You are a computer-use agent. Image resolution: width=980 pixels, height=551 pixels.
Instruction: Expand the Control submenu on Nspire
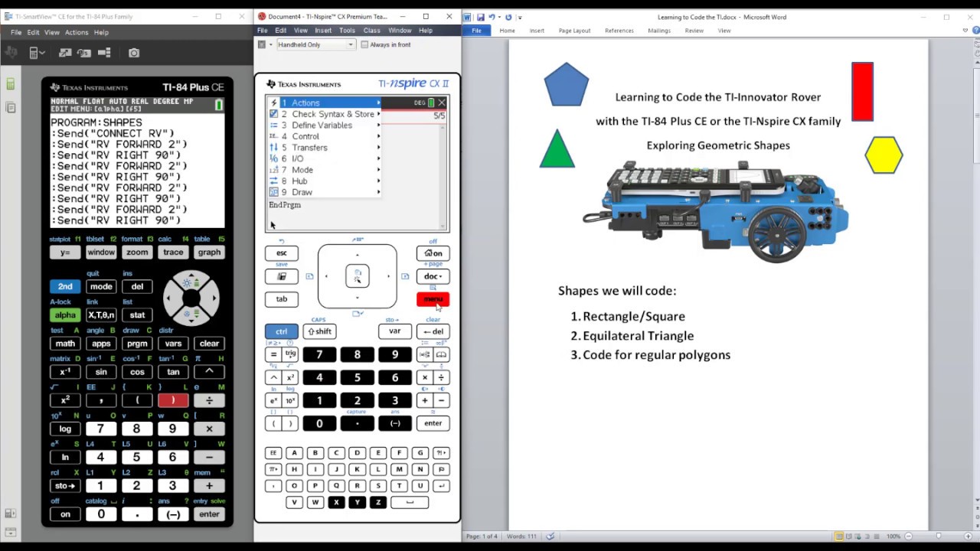(324, 136)
